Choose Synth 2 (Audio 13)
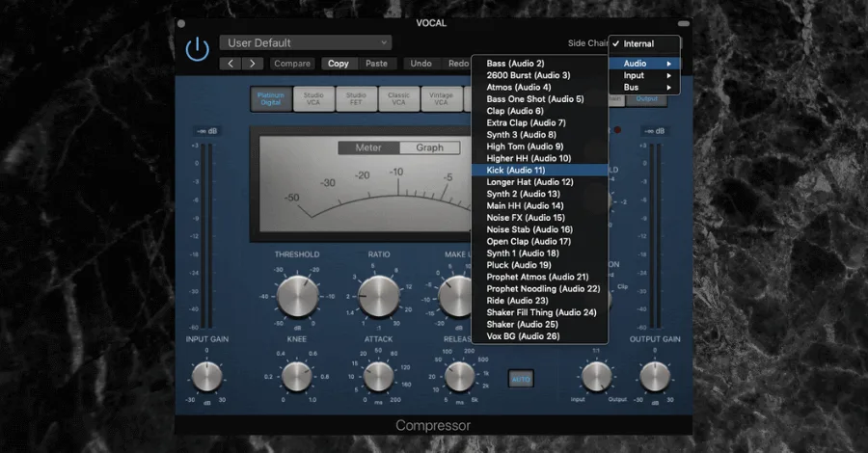868x453 pixels. [539, 194]
